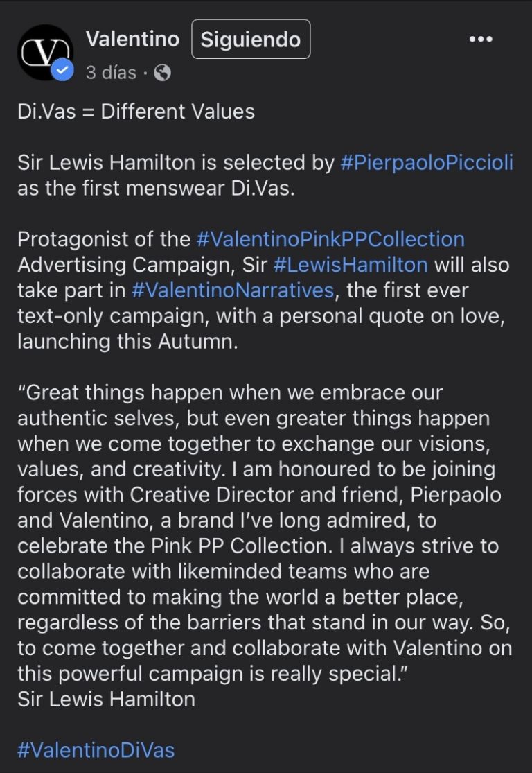Click the 'Di.Vas = Different Values' headline
This screenshot has height=773, width=532.
tap(136, 111)
